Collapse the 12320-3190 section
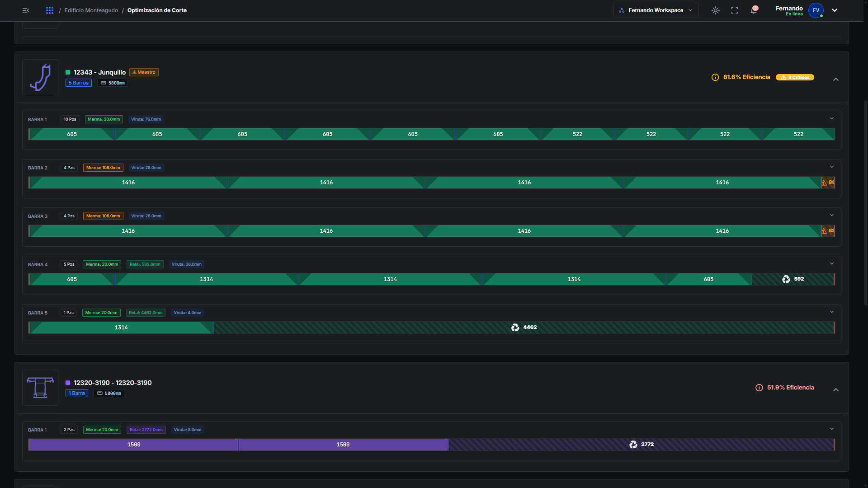The height and width of the screenshot is (488, 868). coord(836,389)
